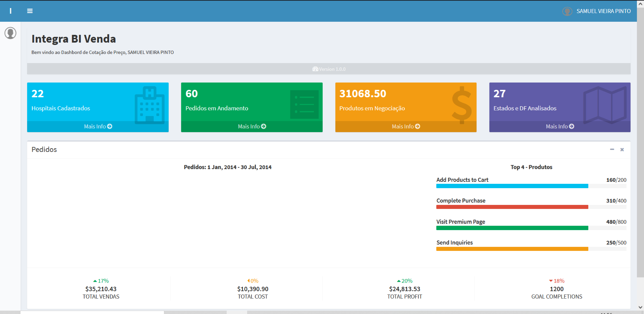
Task: Click the TOTAL VENDAS label
Action: [x=101, y=297]
